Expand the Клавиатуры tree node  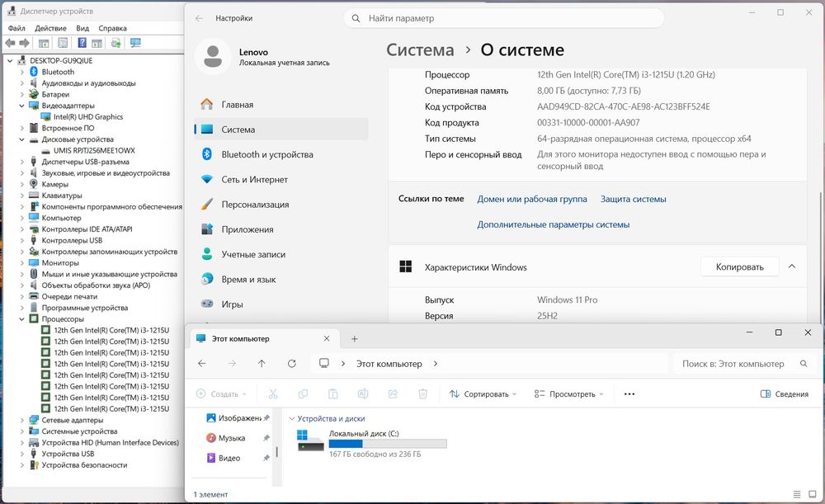(x=21, y=195)
